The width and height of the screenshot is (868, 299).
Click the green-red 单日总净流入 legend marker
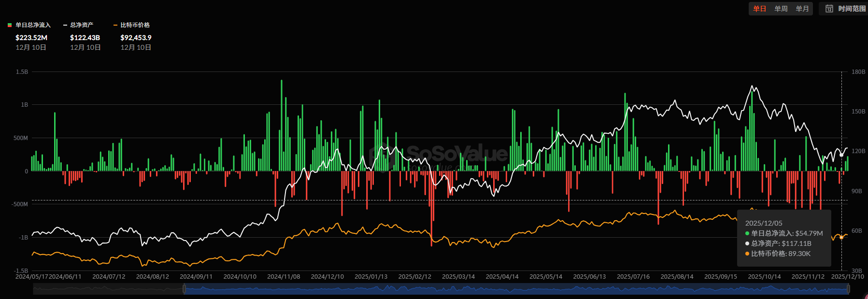(x=10, y=25)
